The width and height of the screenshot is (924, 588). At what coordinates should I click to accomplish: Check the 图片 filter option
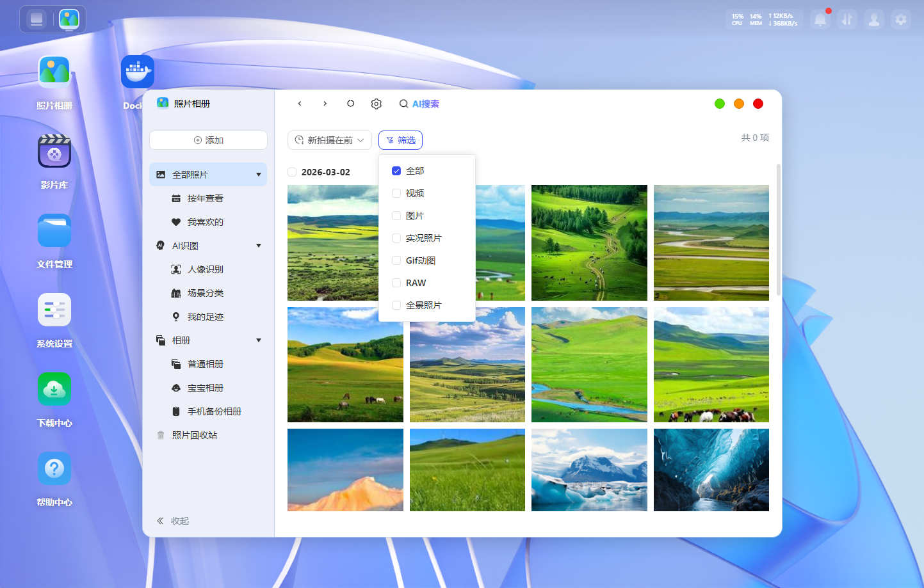tap(396, 216)
